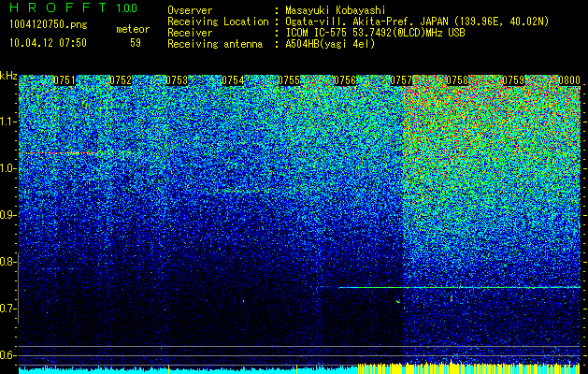Click the 0.8 frequency axis label
Image resolution: width=588 pixels, height=374 pixels.
point(7,262)
